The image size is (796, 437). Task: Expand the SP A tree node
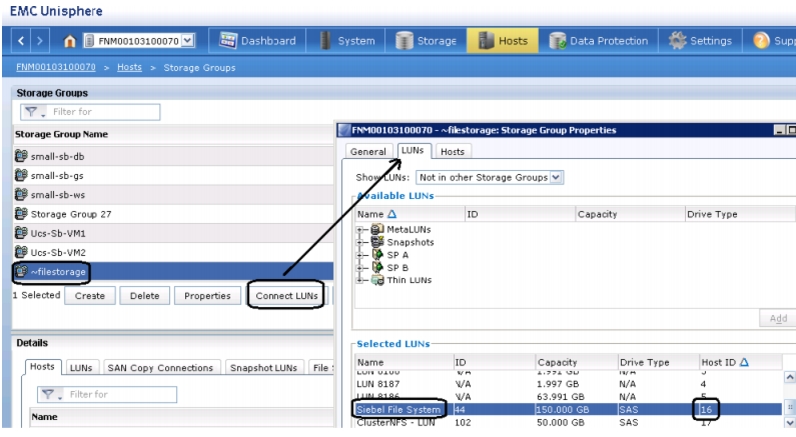click(360, 255)
